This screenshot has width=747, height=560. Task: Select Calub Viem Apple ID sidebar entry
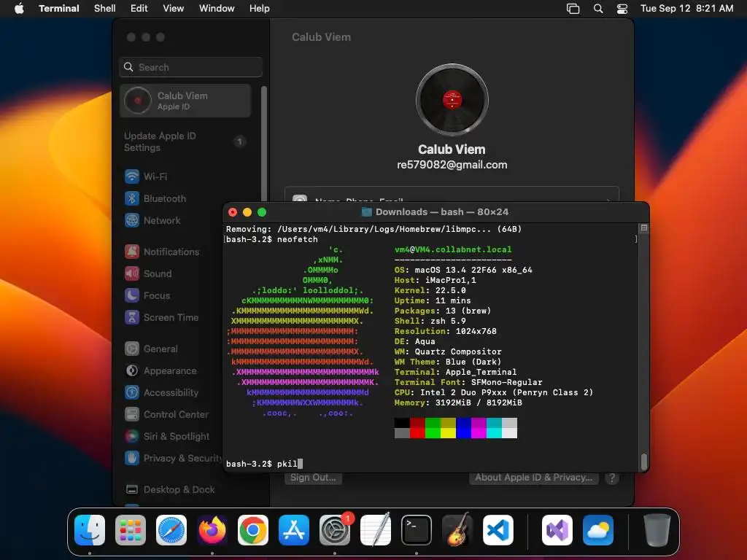pyautogui.click(x=185, y=101)
